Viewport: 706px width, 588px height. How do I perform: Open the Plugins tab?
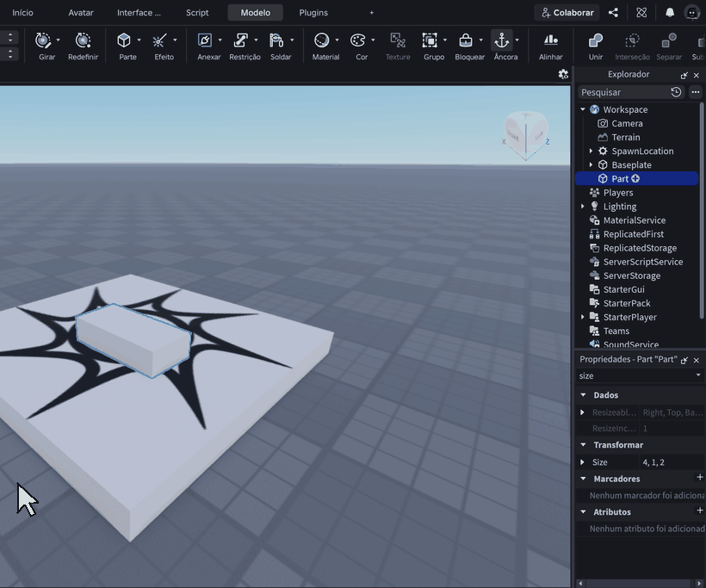click(x=313, y=13)
